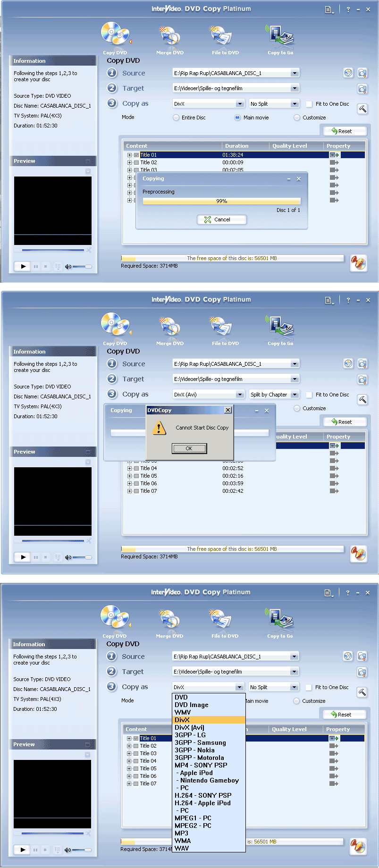This screenshot has height=868, width=379.
Task: Click Merge DVD icon in the Cannot Start Disc Copy window
Action: [170, 328]
